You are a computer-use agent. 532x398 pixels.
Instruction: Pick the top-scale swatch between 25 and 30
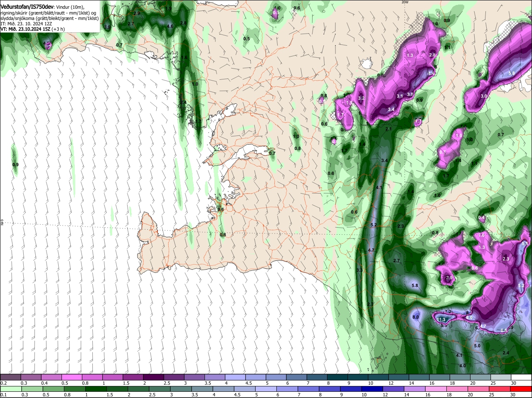pyautogui.click(x=502, y=377)
